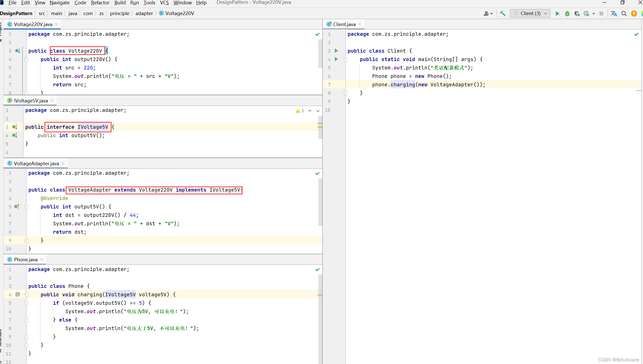Click end-of-main fold marker in Client

coord(346,93)
